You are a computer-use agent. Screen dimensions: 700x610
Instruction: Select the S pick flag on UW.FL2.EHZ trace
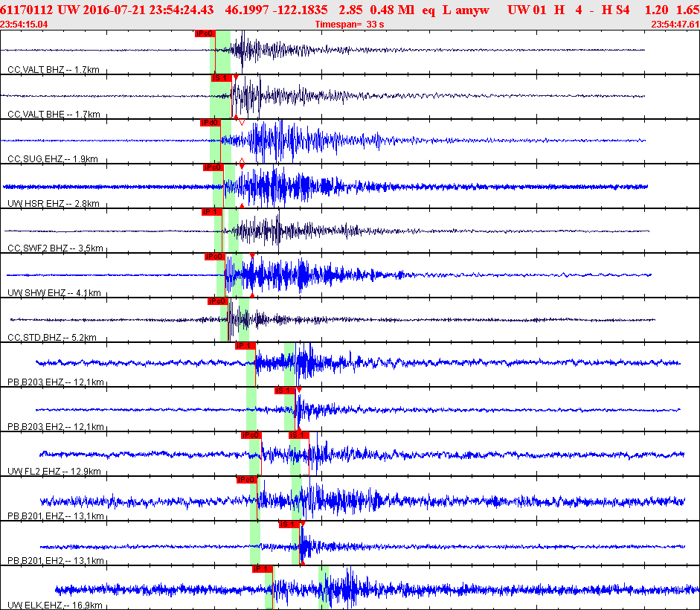click(299, 435)
